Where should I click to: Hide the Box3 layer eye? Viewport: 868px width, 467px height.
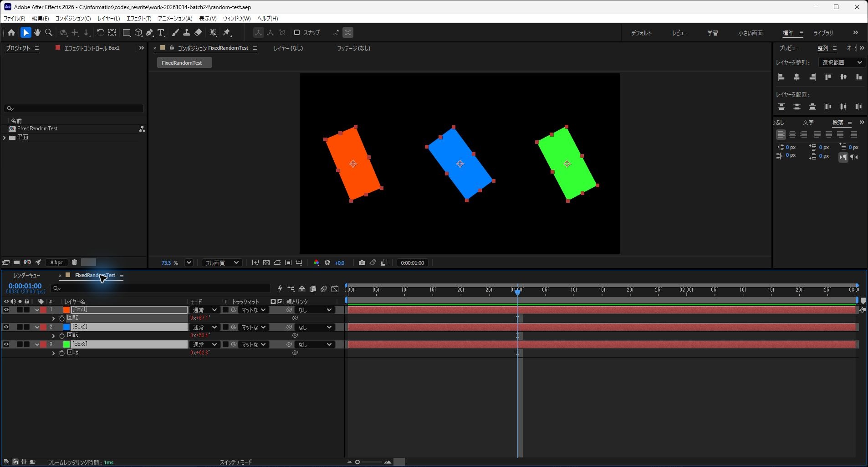click(6, 344)
